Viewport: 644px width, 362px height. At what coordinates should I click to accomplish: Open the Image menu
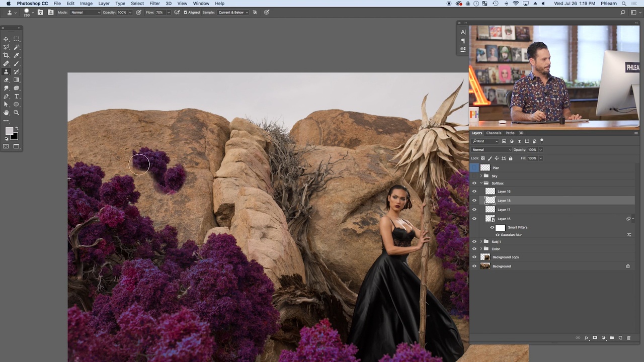click(86, 4)
